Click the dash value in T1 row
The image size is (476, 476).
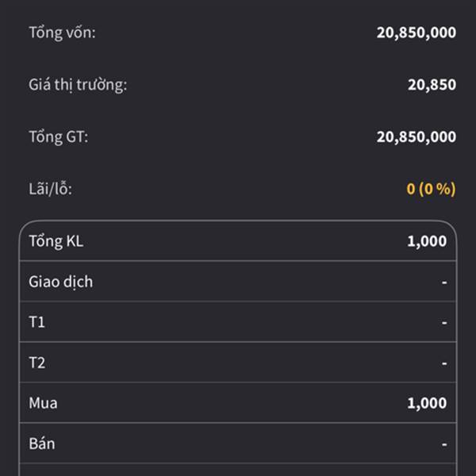[444, 323]
